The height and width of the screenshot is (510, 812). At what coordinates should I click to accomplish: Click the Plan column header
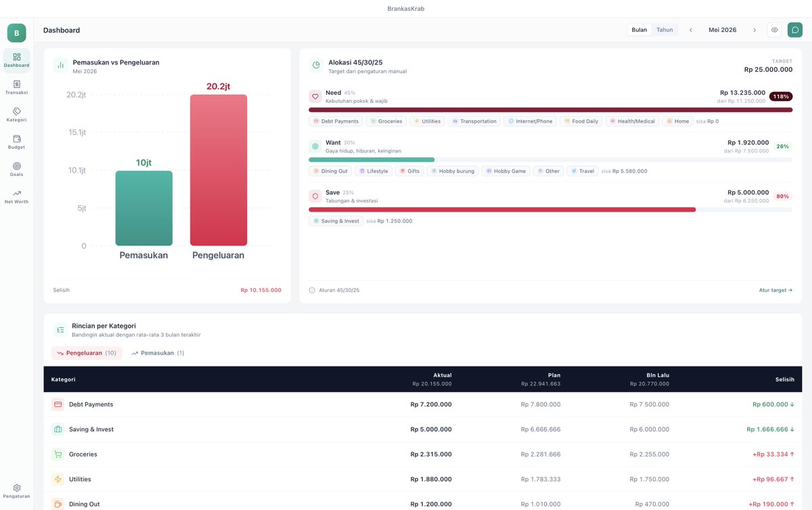(x=554, y=375)
